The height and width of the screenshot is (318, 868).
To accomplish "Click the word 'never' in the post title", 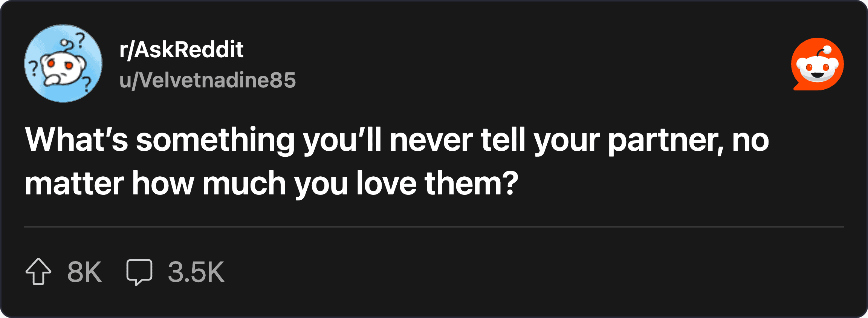I will click(431, 140).
